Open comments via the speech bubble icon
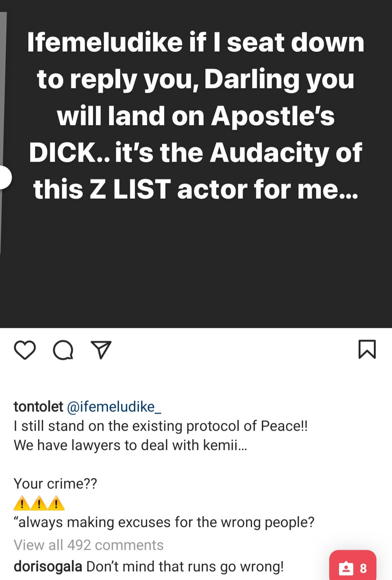 pyautogui.click(x=63, y=350)
